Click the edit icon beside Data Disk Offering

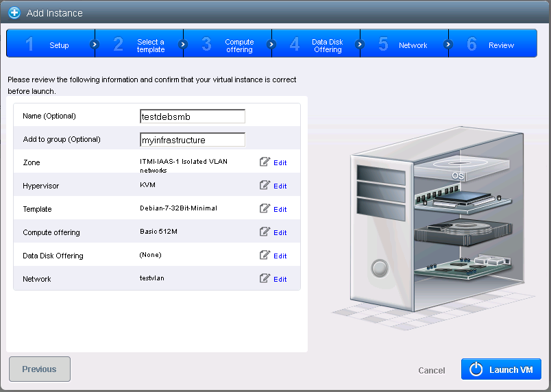pyautogui.click(x=265, y=255)
